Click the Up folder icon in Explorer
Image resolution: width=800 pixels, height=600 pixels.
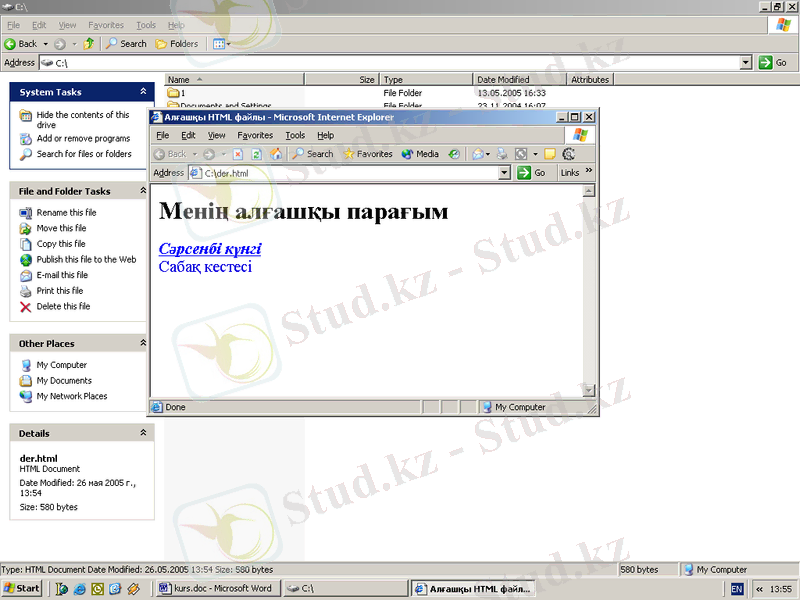tap(89, 44)
